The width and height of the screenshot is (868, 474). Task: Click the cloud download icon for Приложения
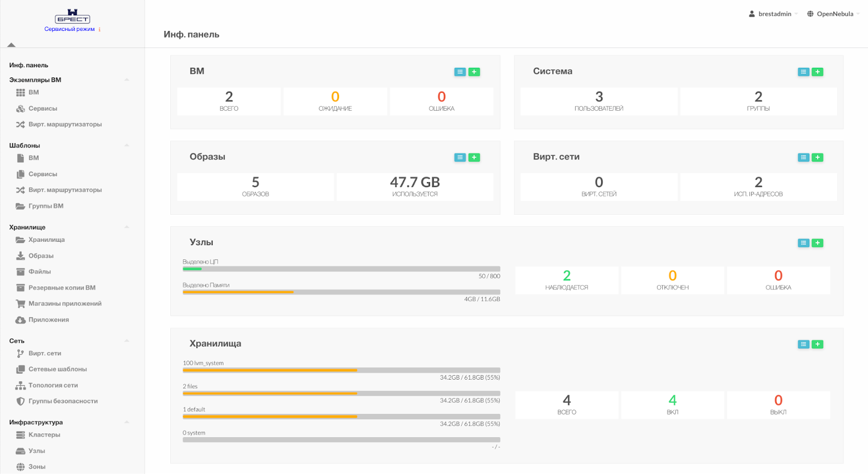point(21,320)
